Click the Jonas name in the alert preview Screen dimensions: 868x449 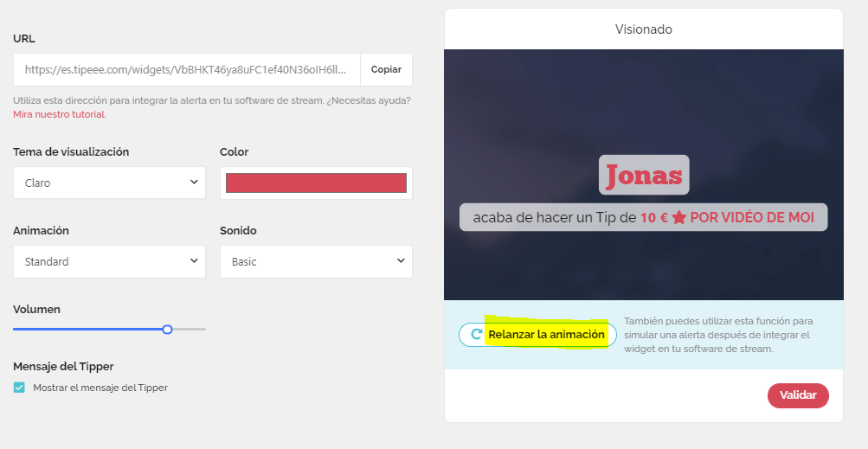point(643,175)
